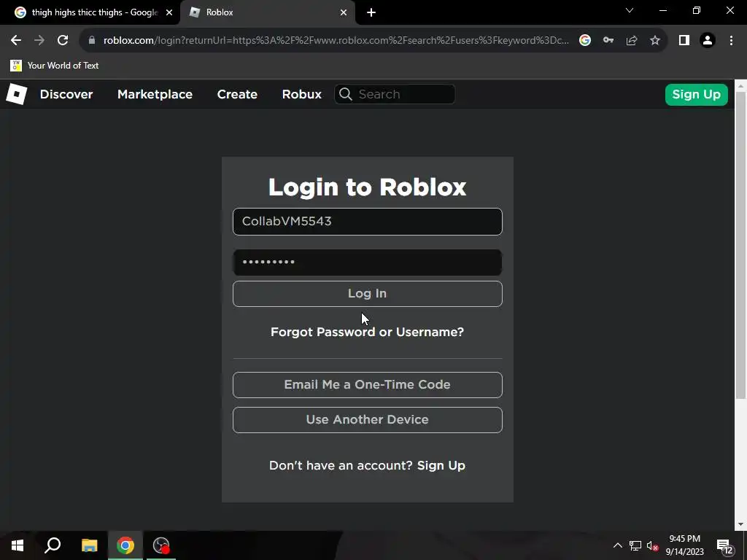The width and height of the screenshot is (747, 560).
Task: Open Marketplace in Roblox navbar
Action: [x=155, y=94]
